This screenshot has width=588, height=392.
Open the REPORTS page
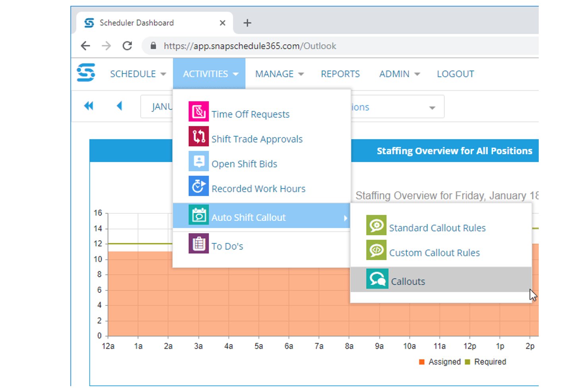click(340, 74)
